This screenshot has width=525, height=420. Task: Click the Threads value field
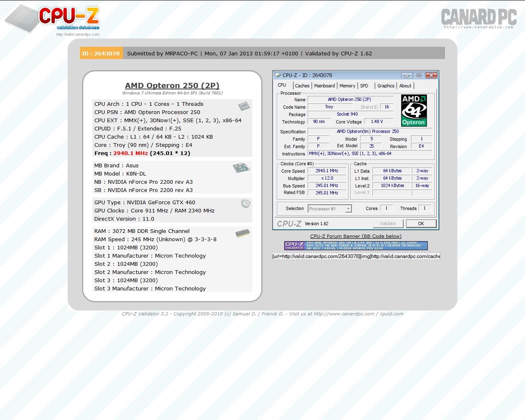[x=425, y=208]
